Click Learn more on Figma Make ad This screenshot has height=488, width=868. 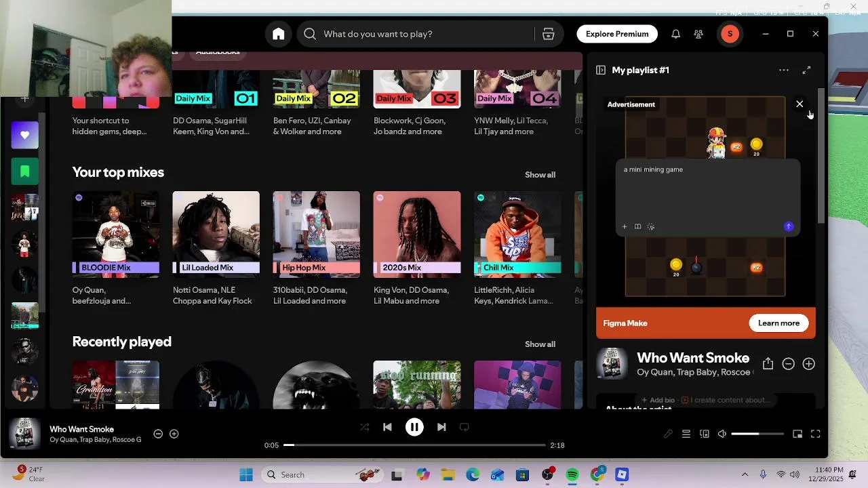coord(778,323)
